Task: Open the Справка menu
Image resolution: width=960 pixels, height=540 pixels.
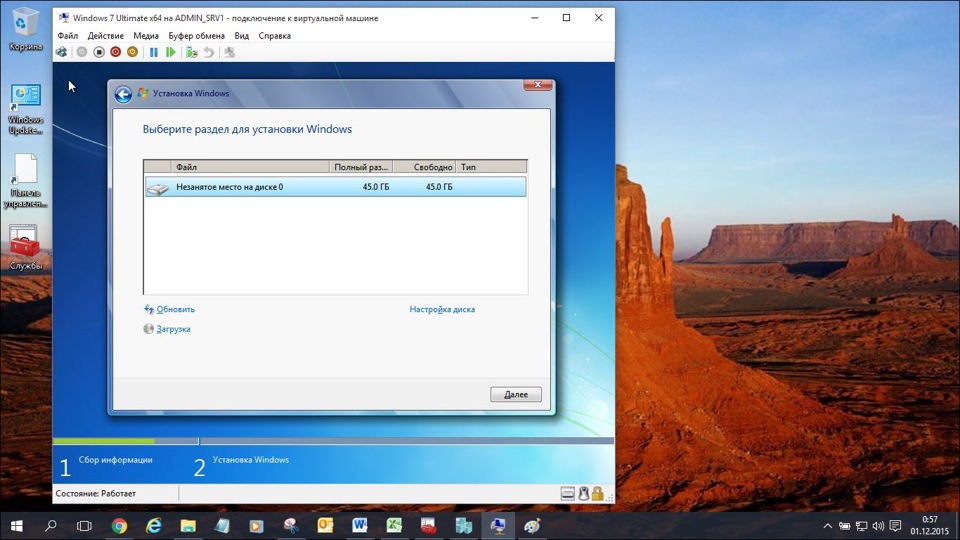Action: [x=274, y=36]
